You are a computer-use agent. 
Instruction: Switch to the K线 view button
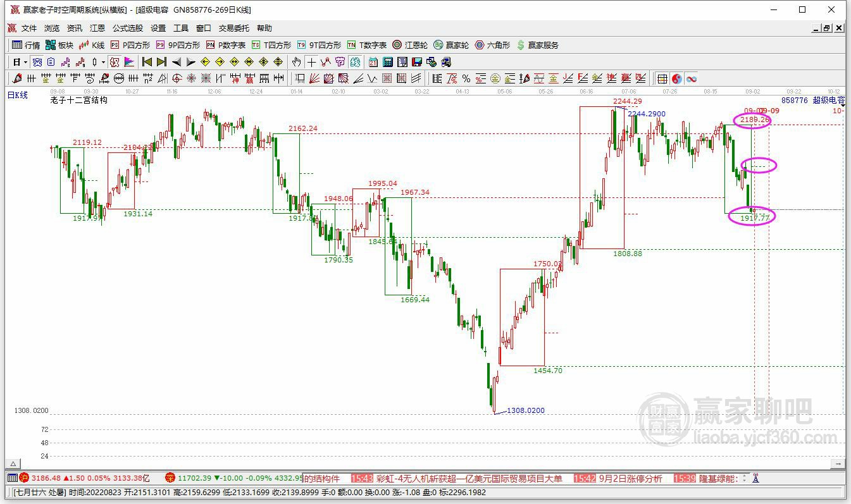point(92,45)
